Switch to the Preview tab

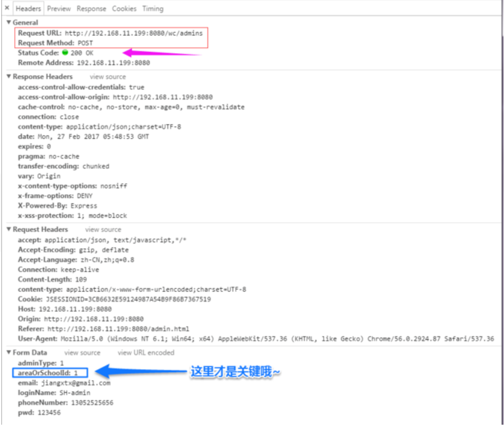pyautogui.click(x=59, y=8)
